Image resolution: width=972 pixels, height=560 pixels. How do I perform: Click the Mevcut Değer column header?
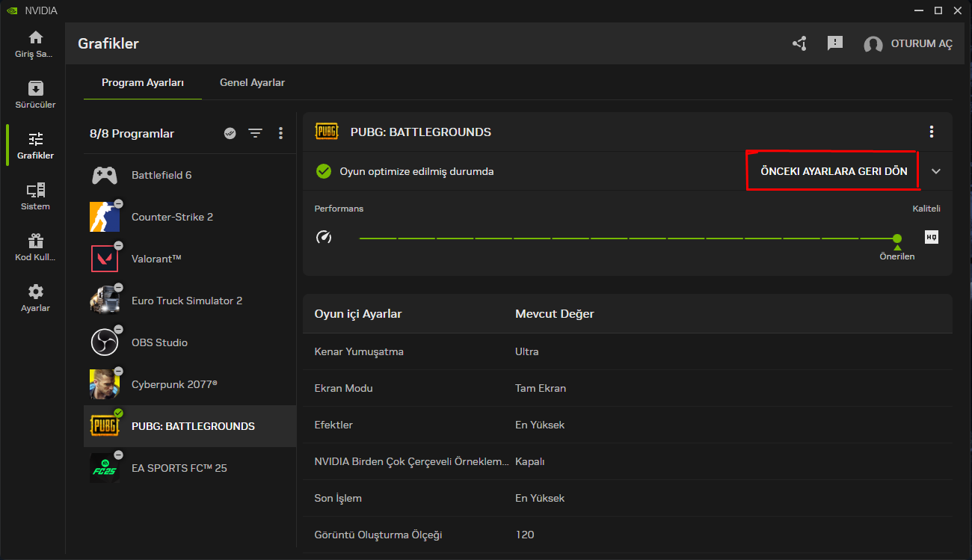(555, 313)
